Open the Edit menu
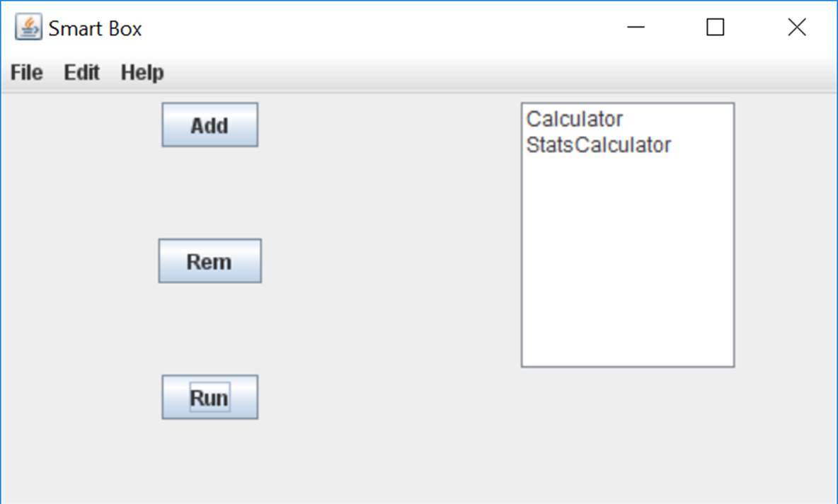 pyautogui.click(x=81, y=71)
